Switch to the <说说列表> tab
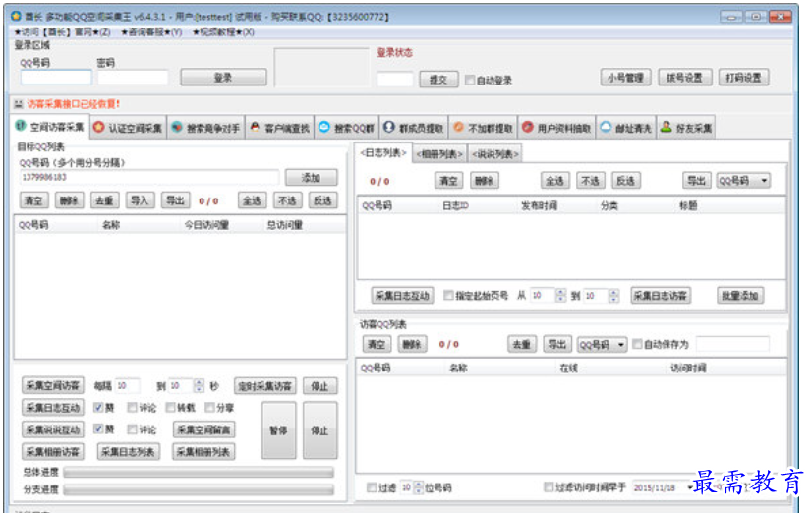This screenshot has height=513, width=812. click(x=494, y=154)
